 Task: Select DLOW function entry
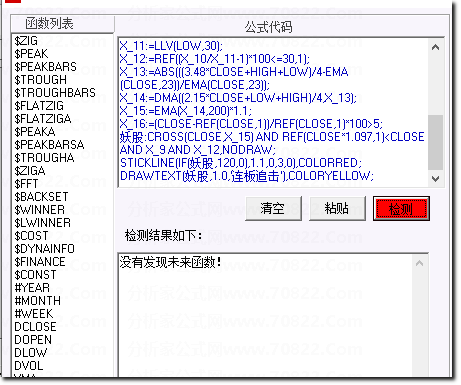coord(31,353)
